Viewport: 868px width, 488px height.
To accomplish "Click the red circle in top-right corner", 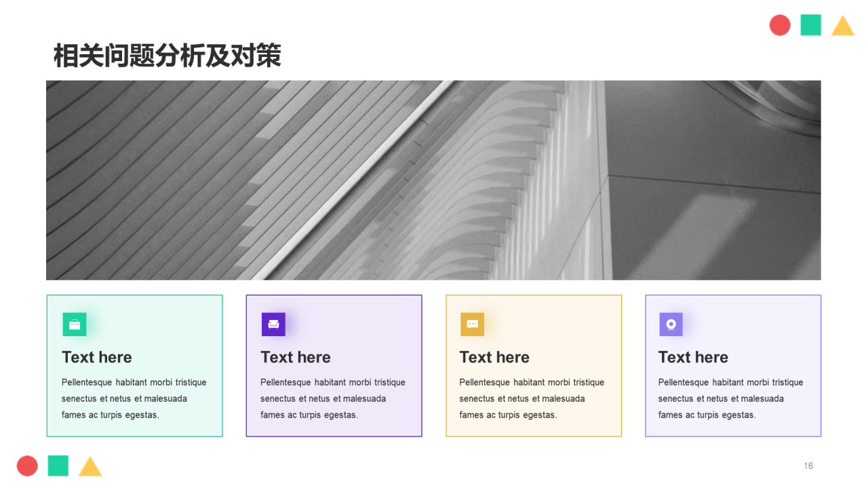I will [x=780, y=25].
